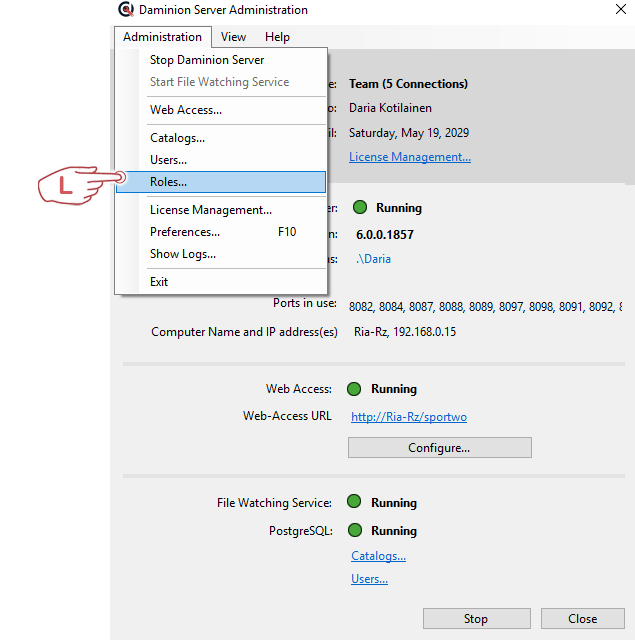Click the ports in use list value
Image resolution: width=635 pixels, height=640 pixels.
click(485, 307)
